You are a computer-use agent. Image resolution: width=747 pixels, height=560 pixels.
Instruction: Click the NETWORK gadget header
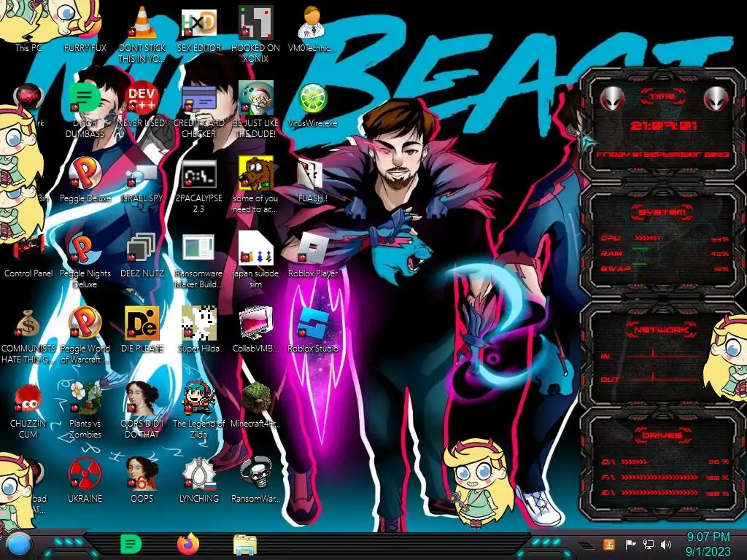tap(662, 330)
